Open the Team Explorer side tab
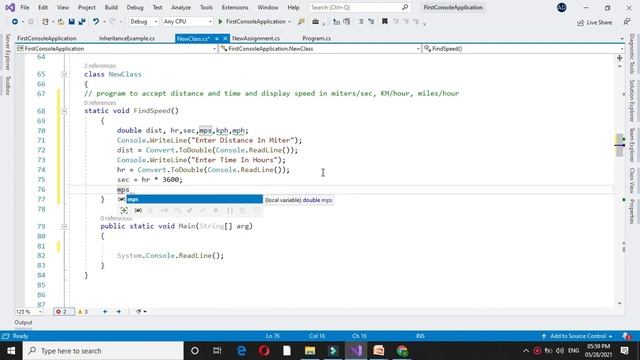Screen dimensions: 640x360 coord(631,145)
